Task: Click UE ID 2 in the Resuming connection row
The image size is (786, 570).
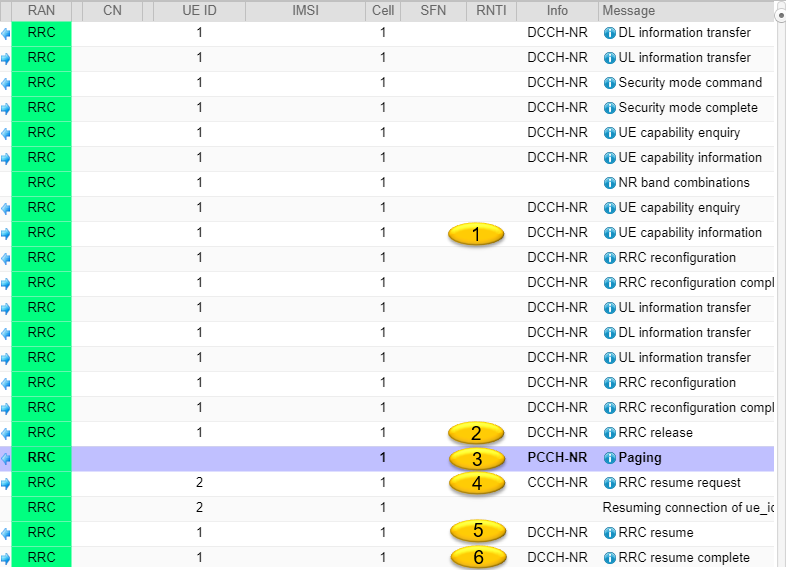Action: 200,508
